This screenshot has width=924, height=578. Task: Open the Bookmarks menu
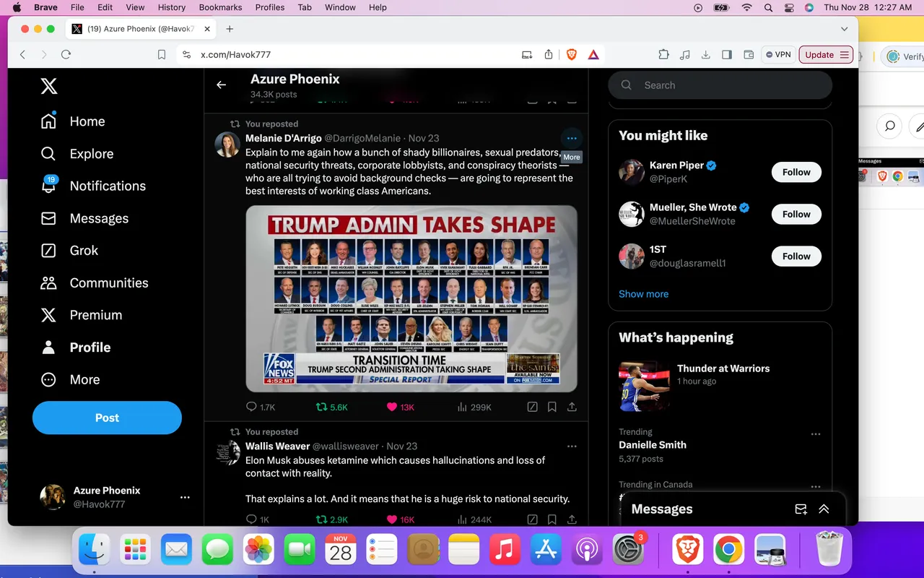[222, 7]
